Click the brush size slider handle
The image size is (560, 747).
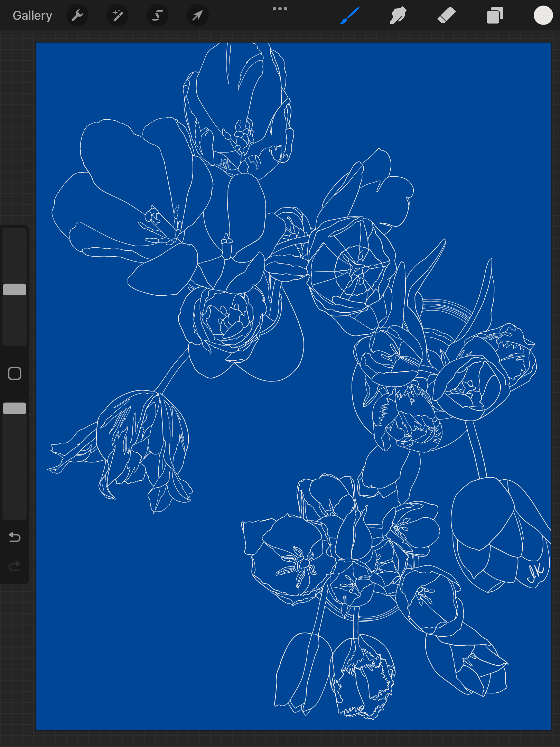15,289
